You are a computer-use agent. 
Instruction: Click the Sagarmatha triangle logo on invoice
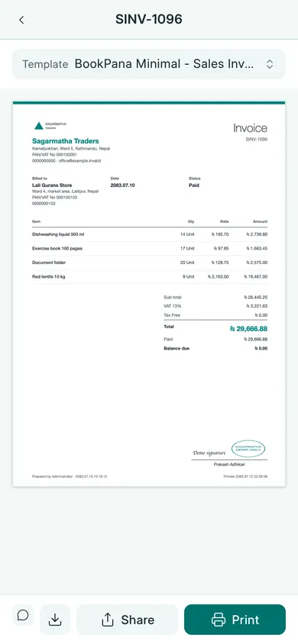pyautogui.click(x=39, y=126)
